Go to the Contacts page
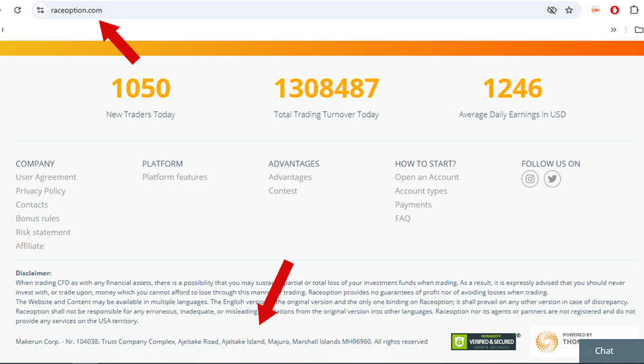This screenshot has width=644, height=364. point(32,204)
